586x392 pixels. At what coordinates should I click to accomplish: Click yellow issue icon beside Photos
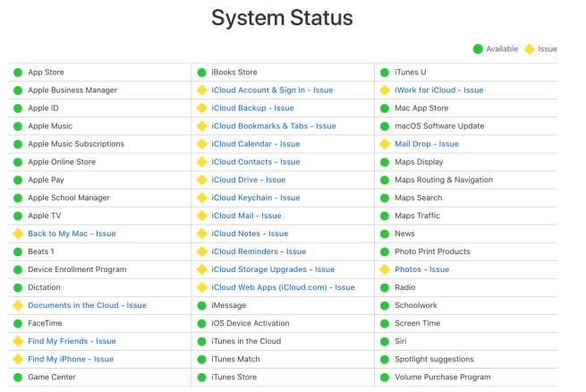385,269
